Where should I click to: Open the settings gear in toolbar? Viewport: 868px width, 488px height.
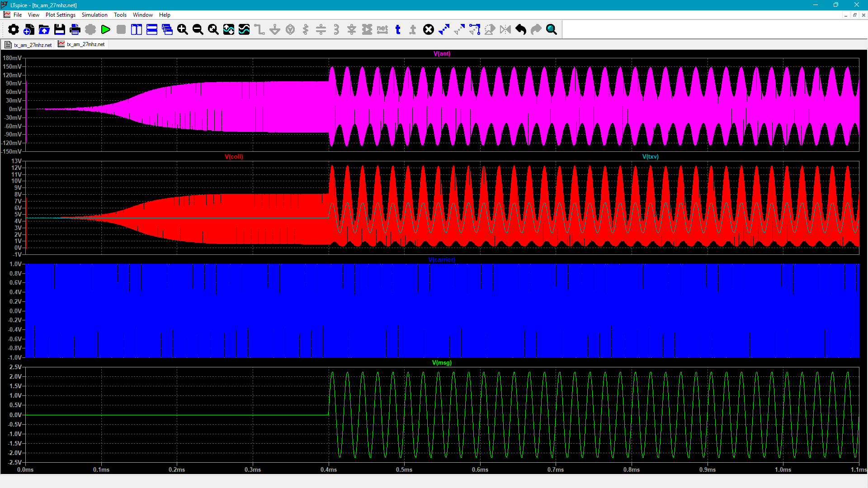click(x=14, y=30)
